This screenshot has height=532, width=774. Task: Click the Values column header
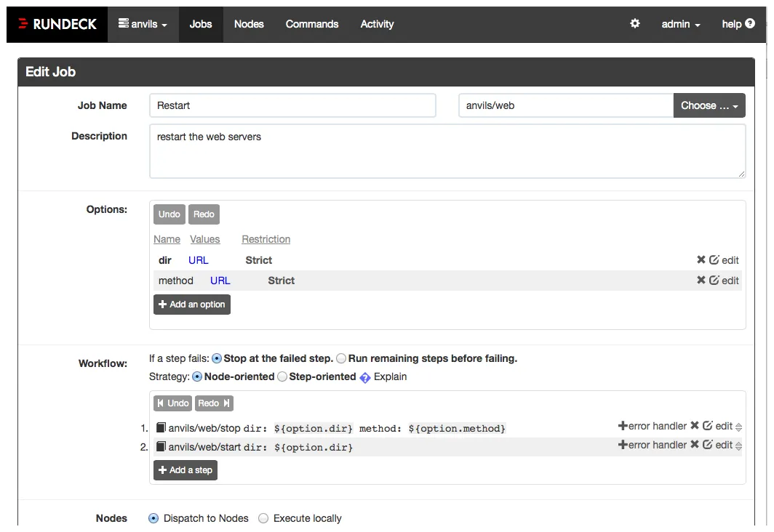[205, 239]
